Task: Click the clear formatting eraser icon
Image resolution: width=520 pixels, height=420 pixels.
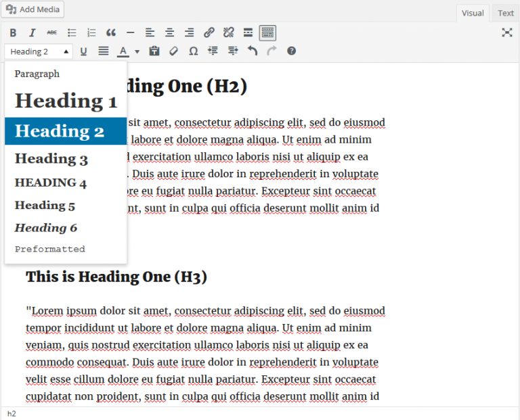Action: tap(173, 51)
